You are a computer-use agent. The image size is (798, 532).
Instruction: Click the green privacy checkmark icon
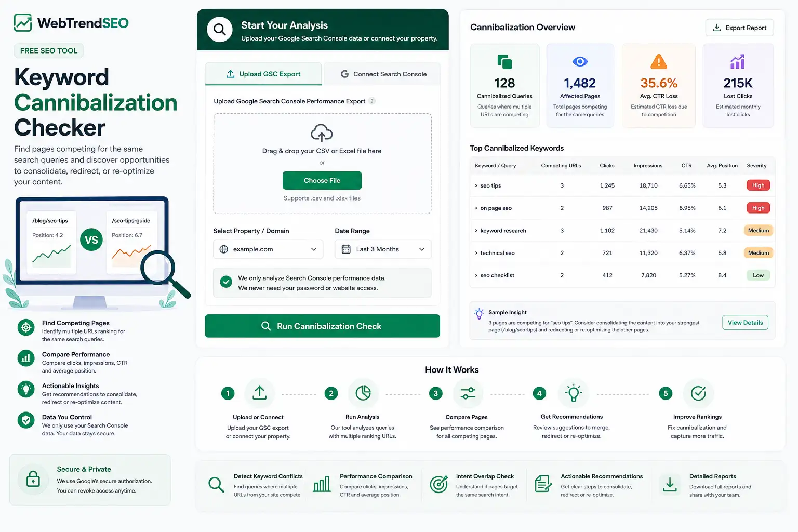pos(226,282)
